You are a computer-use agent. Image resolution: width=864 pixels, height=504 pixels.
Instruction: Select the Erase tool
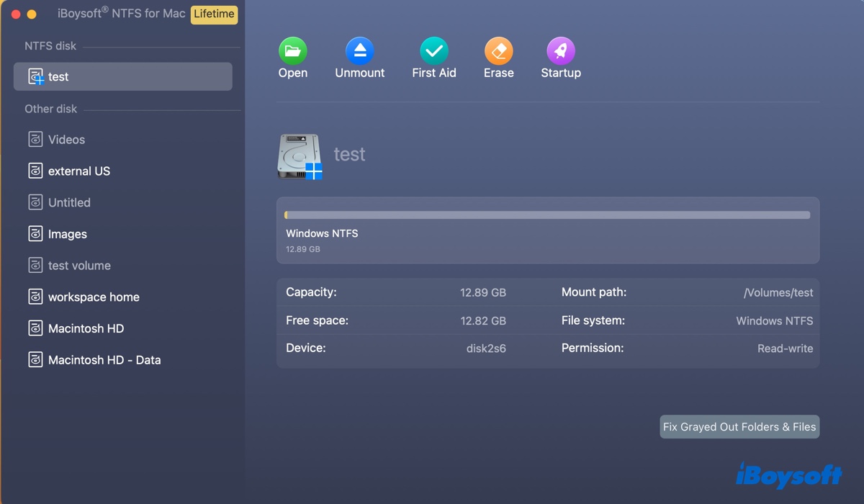498,56
